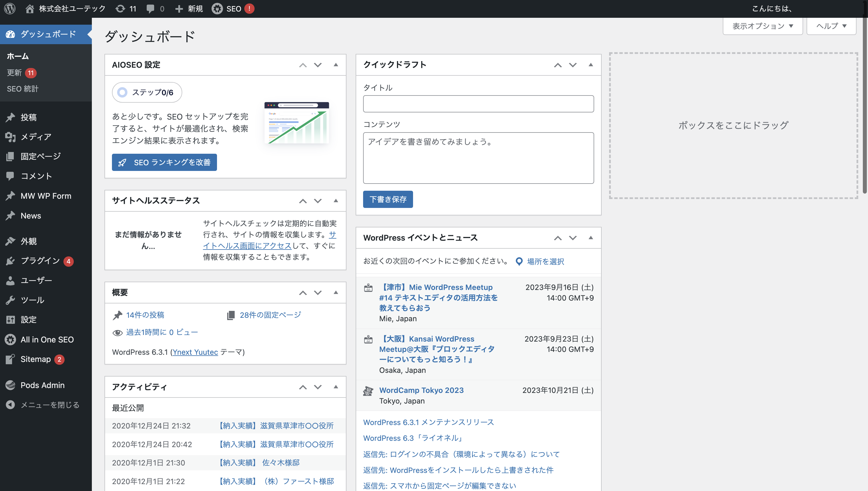This screenshot has height=491, width=868.
Task: Toggle the クイックドラフト panel triangle
Action: [x=591, y=65]
